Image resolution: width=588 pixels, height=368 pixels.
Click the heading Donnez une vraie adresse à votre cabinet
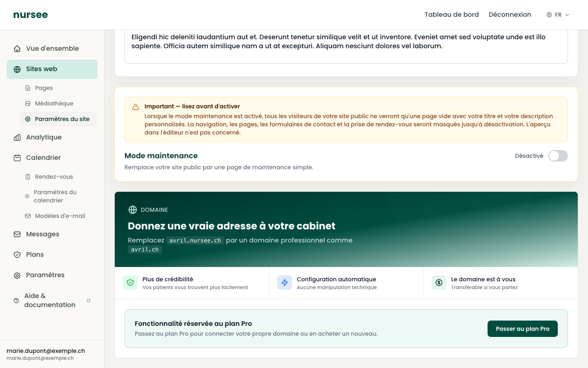point(232,226)
